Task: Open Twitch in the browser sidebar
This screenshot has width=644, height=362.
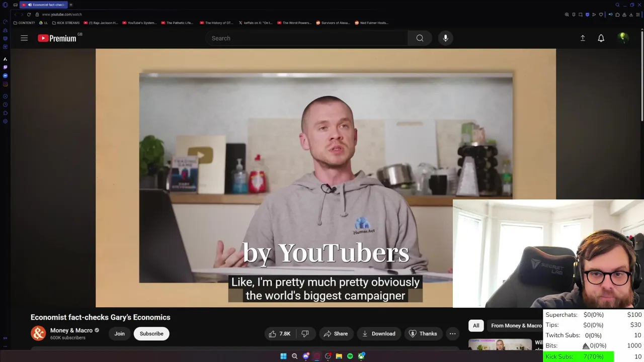Action: click(5, 67)
